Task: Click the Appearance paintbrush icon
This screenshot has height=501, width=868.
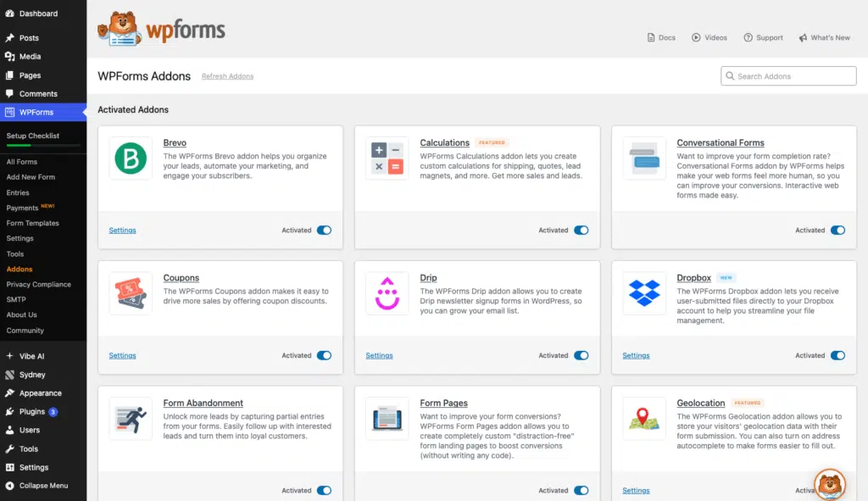Action: coord(9,393)
